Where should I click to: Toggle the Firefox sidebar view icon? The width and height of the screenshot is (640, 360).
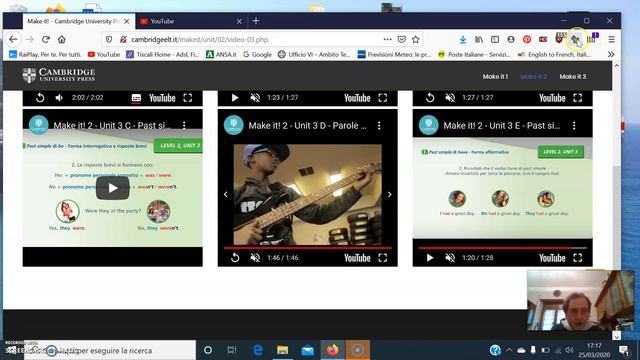495,40
